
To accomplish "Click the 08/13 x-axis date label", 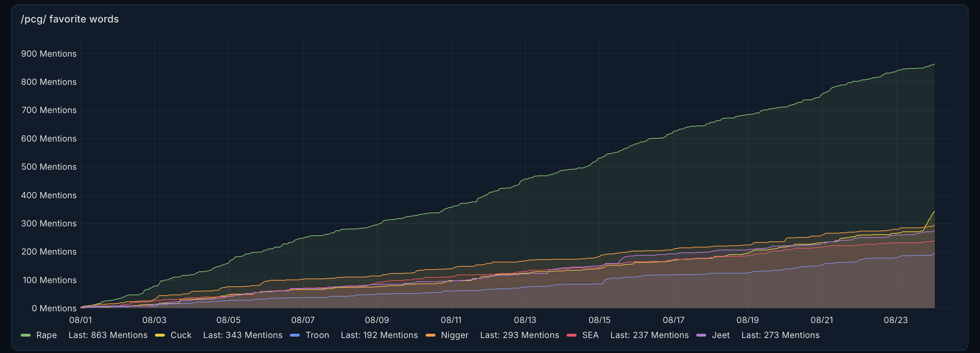I will coord(525,320).
